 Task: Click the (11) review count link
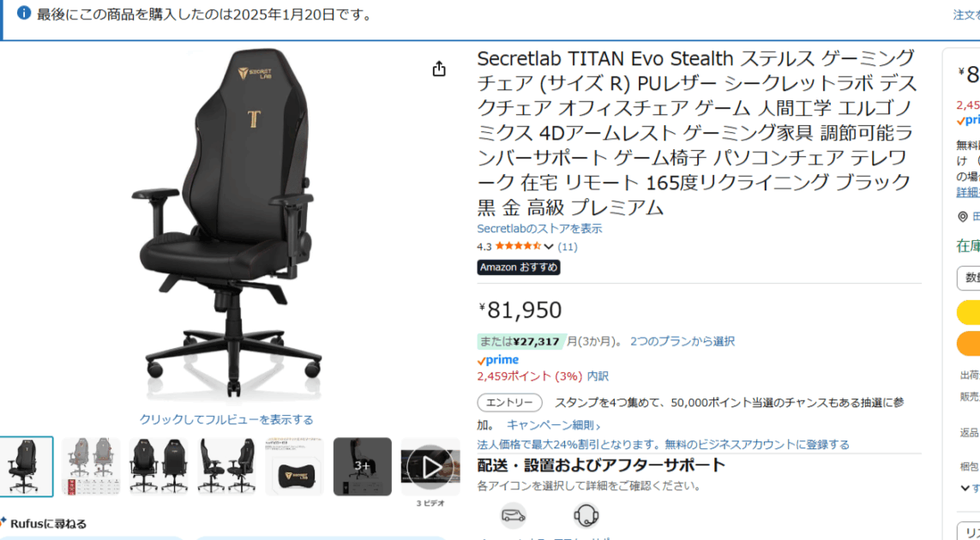coord(568,247)
